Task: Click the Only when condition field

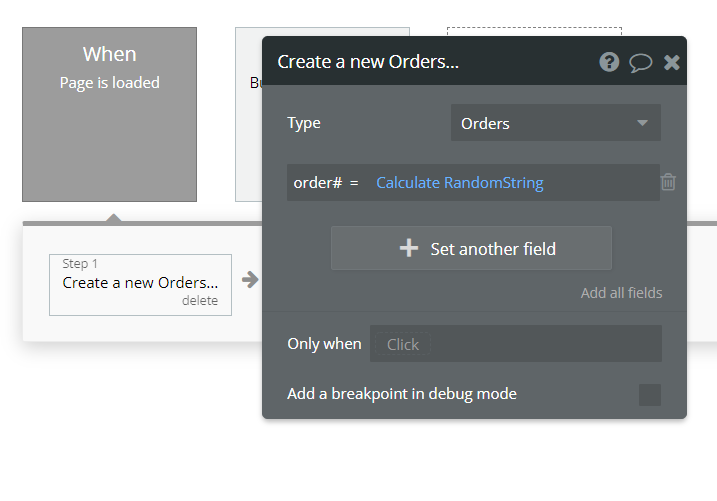Action: tap(516, 344)
